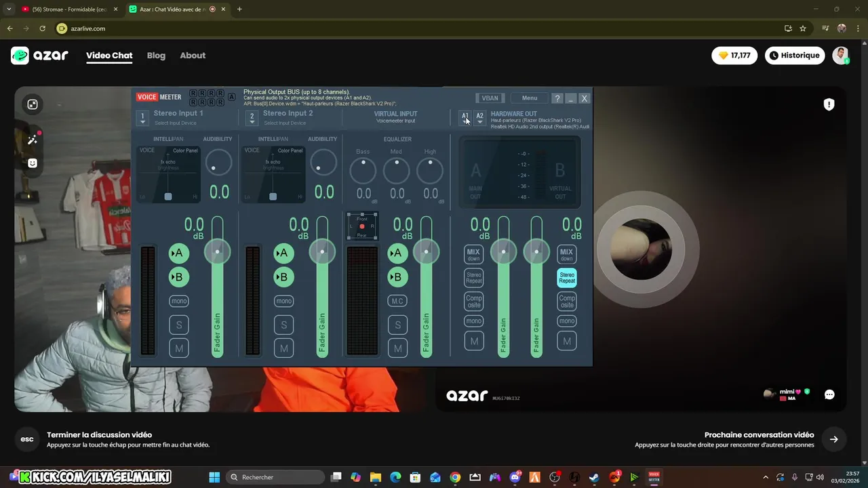Click Stereo Input 1 Fader Gain knob

click(x=217, y=251)
